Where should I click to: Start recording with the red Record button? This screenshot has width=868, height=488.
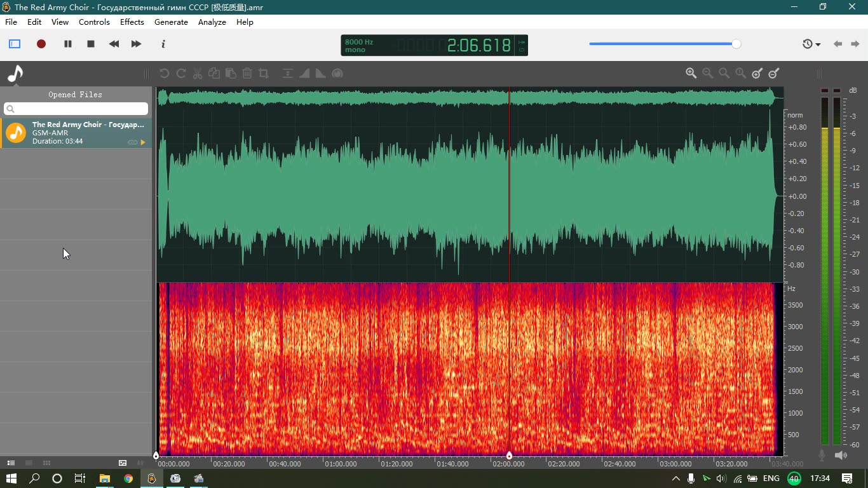pos(41,44)
